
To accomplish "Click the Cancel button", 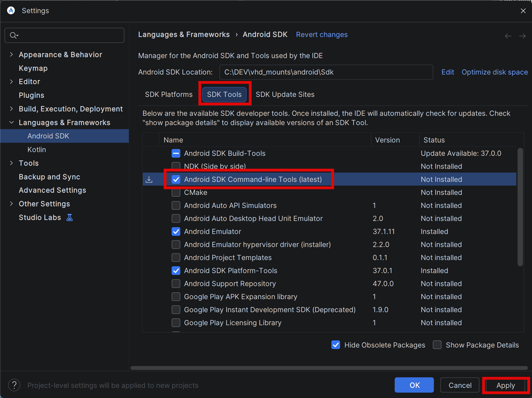I will coord(460,385).
